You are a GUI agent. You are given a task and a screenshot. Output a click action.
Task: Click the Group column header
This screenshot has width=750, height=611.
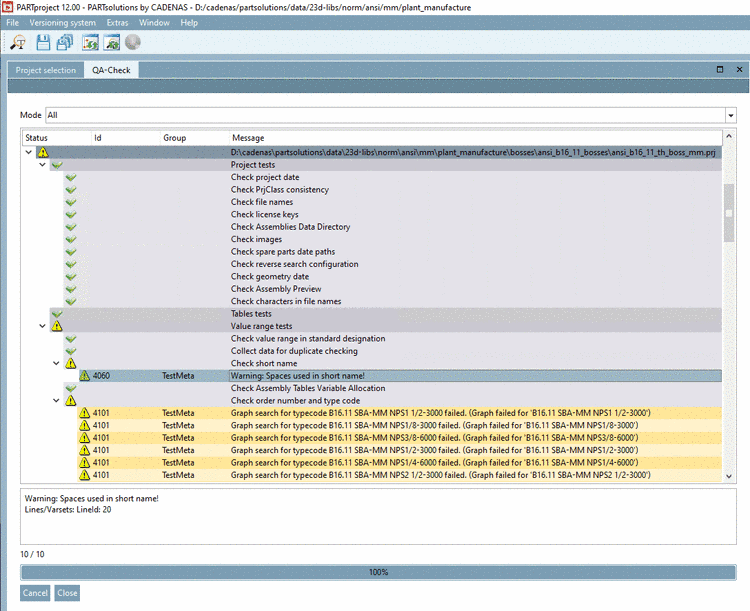click(x=195, y=138)
